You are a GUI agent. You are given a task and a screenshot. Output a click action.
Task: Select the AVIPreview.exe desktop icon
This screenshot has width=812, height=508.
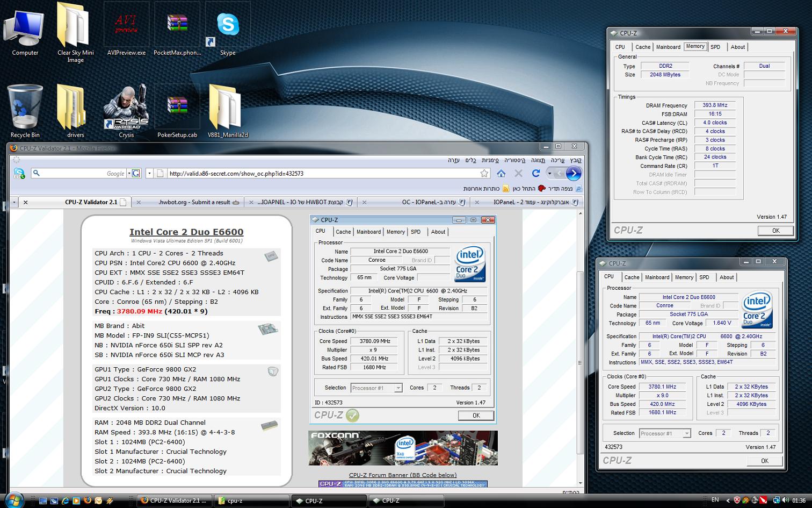click(x=126, y=30)
